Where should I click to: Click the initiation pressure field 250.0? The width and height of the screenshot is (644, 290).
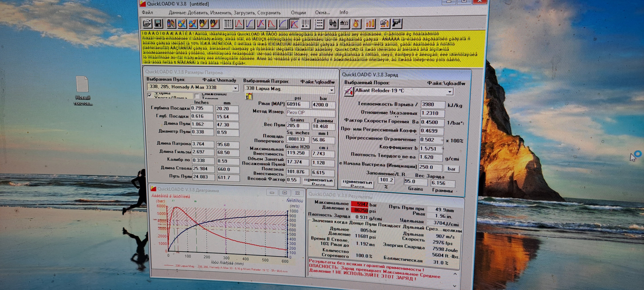coord(430,167)
